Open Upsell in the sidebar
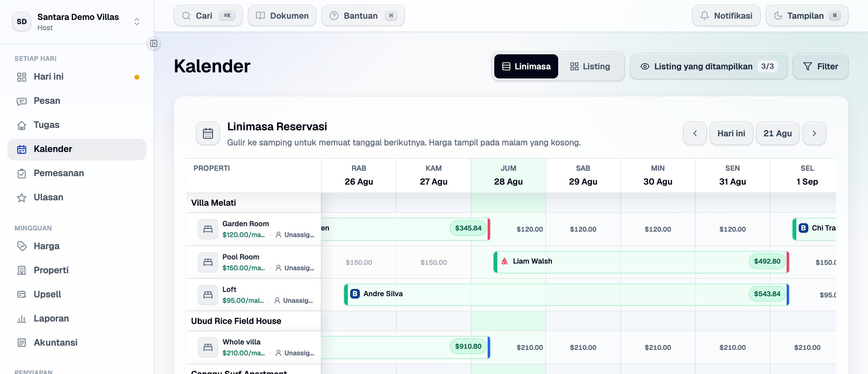This screenshot has height=374, width=868. tap(77, 294)
